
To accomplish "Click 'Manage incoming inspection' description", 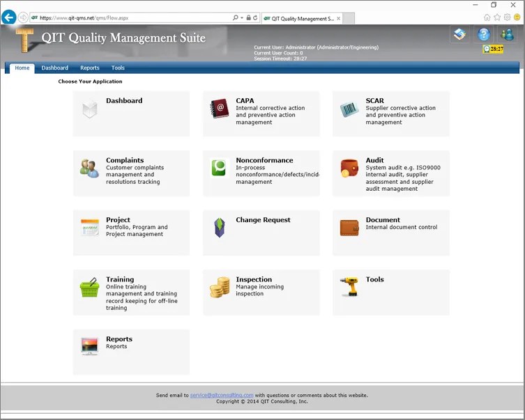I will tap(259, 290).
